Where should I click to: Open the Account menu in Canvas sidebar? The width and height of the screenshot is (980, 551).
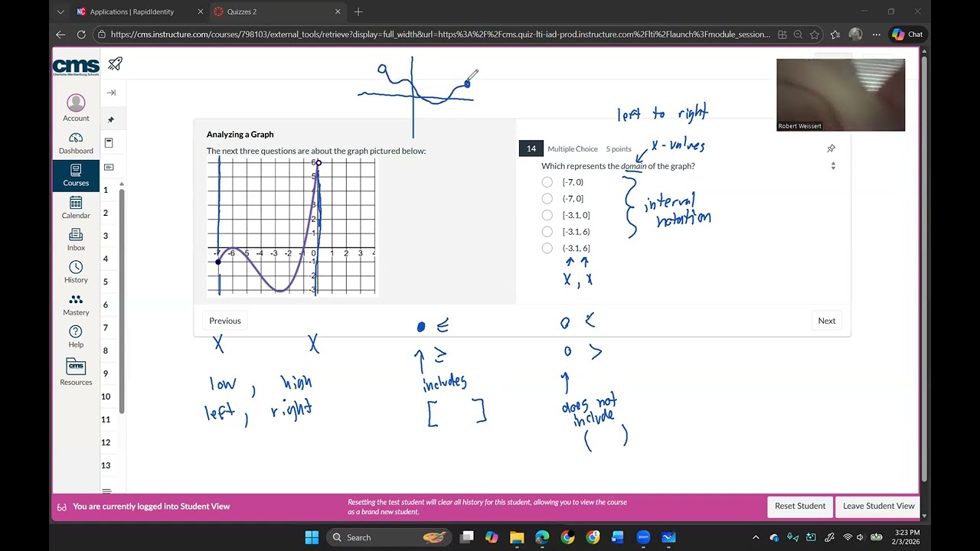[x=76, y=108]
